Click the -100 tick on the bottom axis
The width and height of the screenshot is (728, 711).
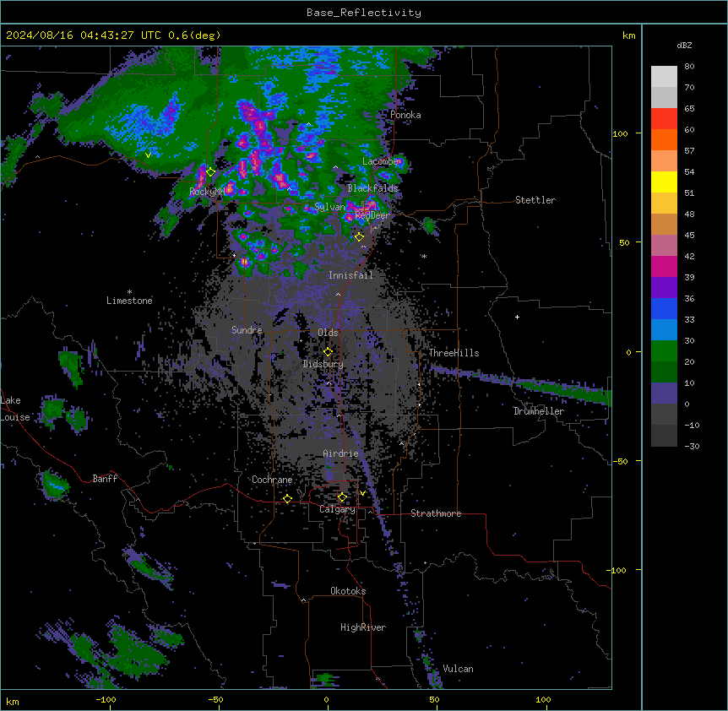pos(106,699)
